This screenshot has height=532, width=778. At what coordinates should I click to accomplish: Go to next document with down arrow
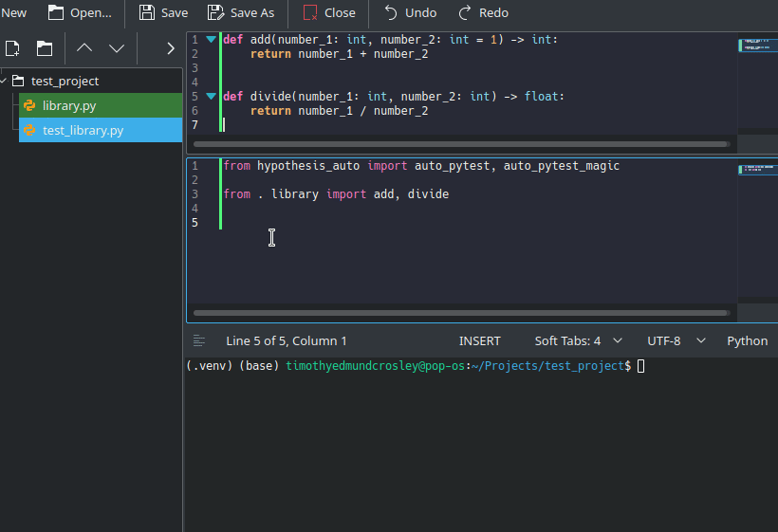point(117,48)
